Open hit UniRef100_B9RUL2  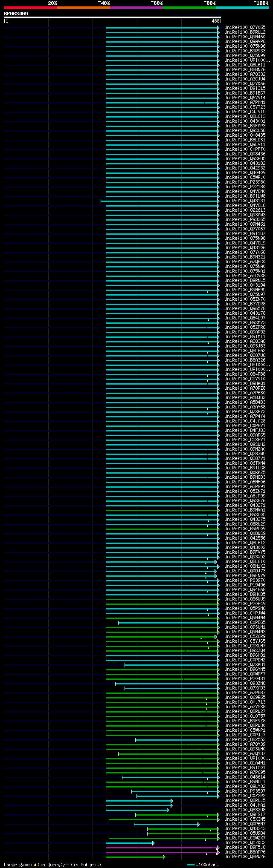[x=245, y=32]
